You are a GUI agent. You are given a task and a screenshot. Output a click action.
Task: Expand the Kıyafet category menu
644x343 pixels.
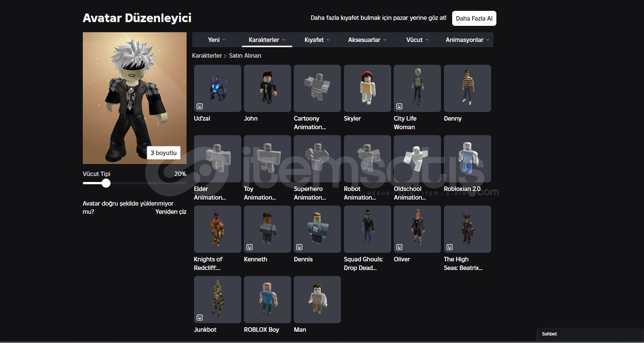(x=317, y=40)
